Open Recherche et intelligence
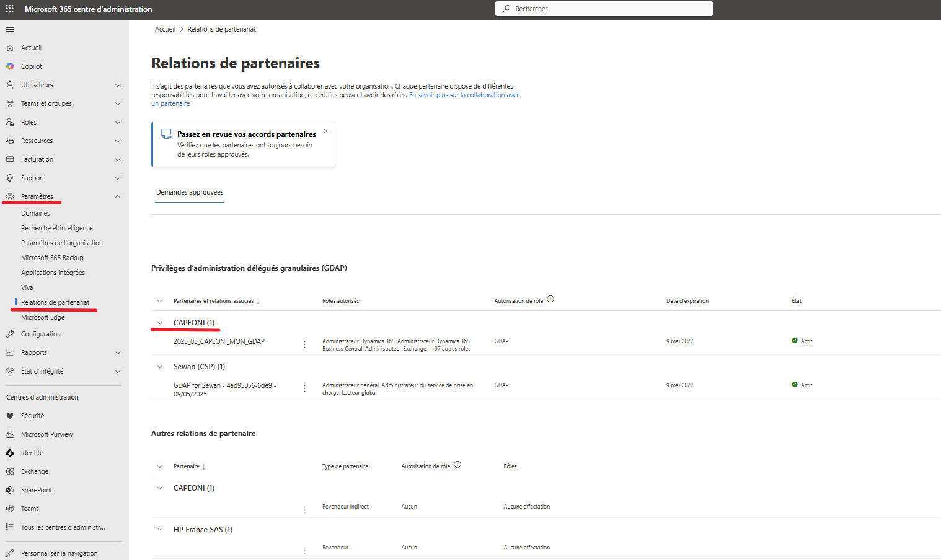 pos(57,228)
